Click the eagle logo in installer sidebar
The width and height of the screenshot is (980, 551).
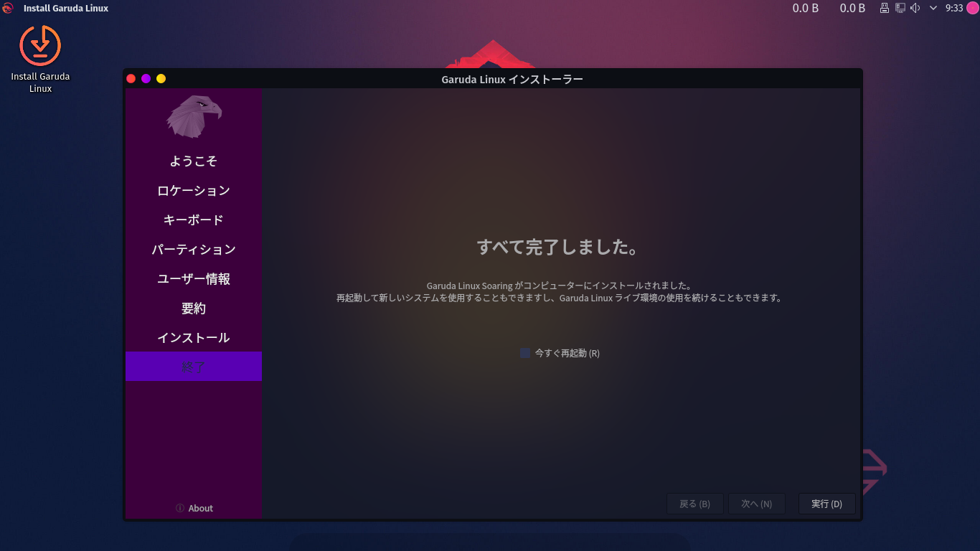pos(194,116)
